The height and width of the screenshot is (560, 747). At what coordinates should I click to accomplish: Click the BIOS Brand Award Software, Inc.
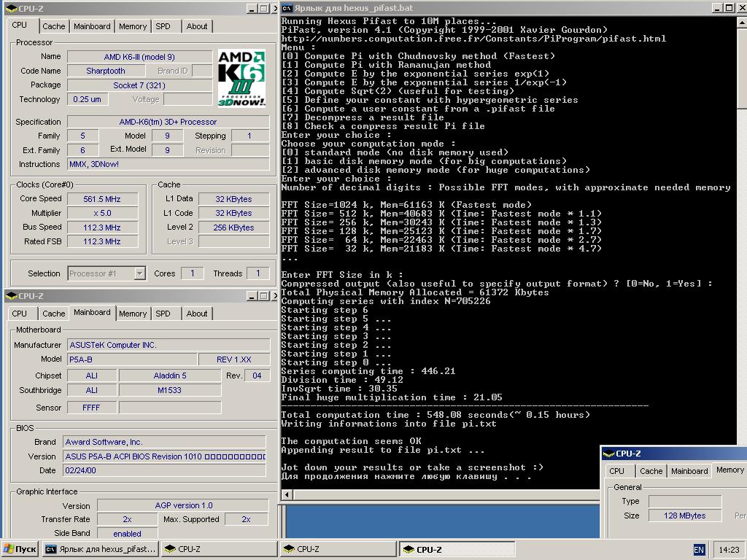point(164,442)
